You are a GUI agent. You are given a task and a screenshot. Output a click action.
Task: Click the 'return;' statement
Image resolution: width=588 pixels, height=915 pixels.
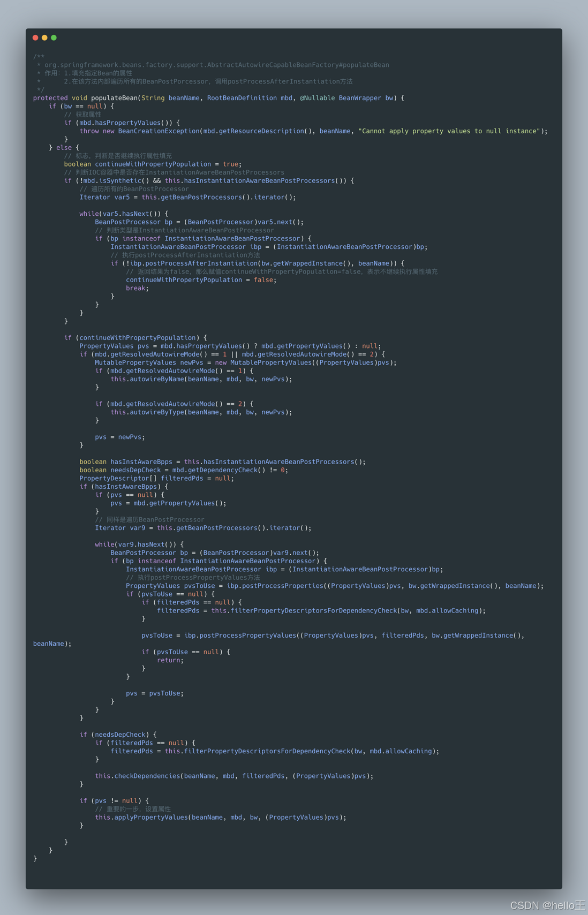pyautogui.click(x=170, y=660)
